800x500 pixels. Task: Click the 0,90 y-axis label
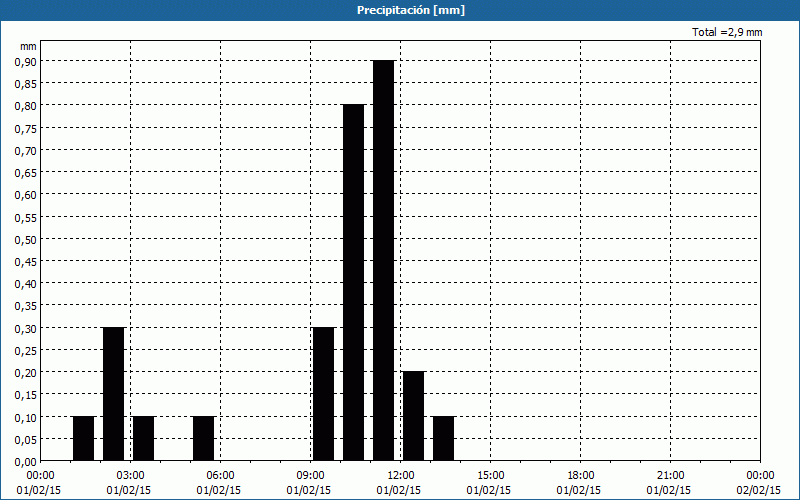click(x=26, y=61)
